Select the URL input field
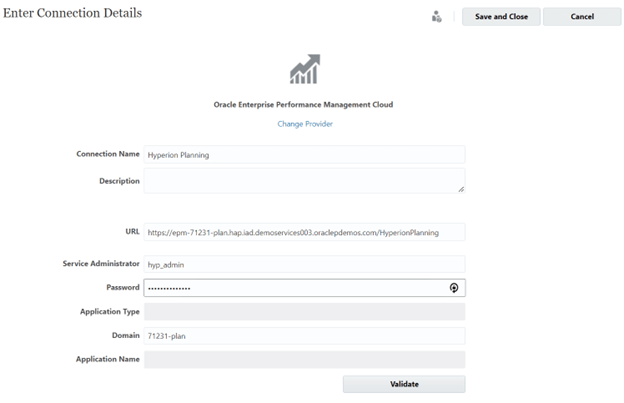 click(304, 232)
